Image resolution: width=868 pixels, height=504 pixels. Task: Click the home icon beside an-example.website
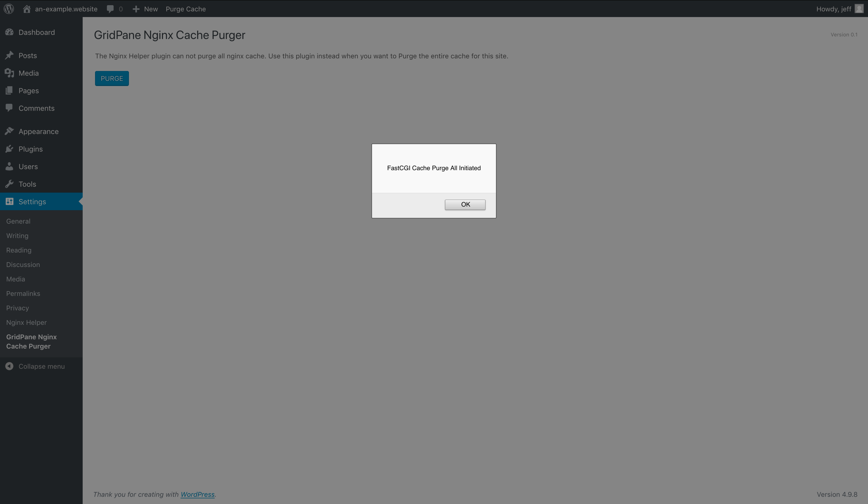27,9
